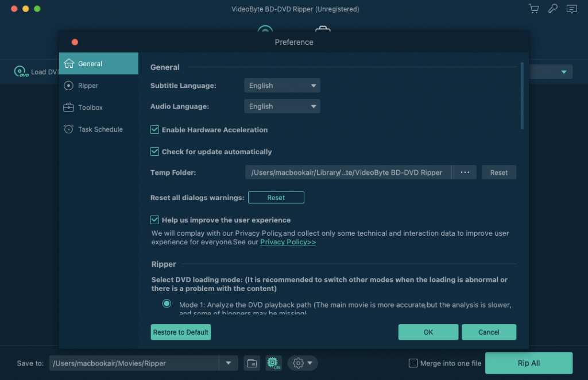Click the Preference panel scrollbar
The image size is (588, 380).
pos(522,96)
